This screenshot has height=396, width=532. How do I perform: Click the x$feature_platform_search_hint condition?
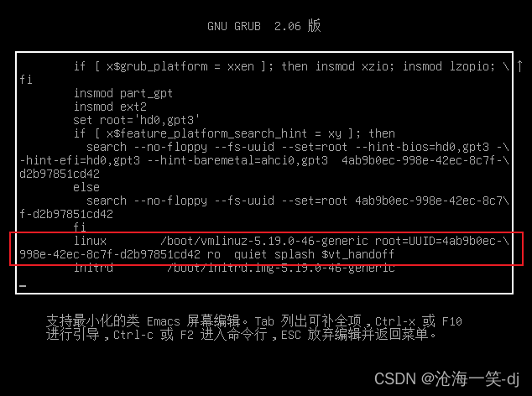[x=207, y=133]
